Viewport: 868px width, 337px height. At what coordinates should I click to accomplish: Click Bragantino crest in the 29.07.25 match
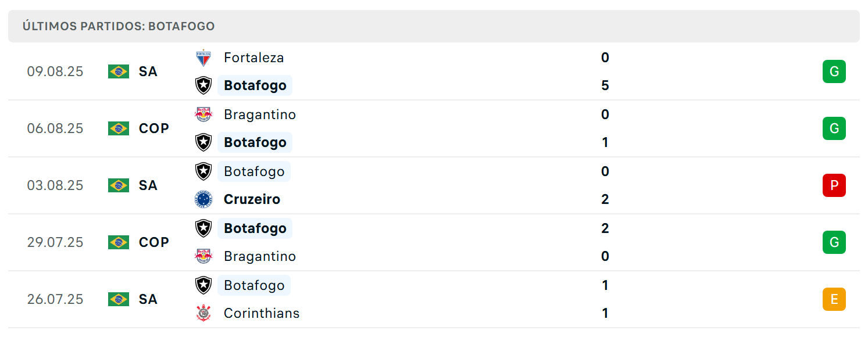(x=203, y=256)
